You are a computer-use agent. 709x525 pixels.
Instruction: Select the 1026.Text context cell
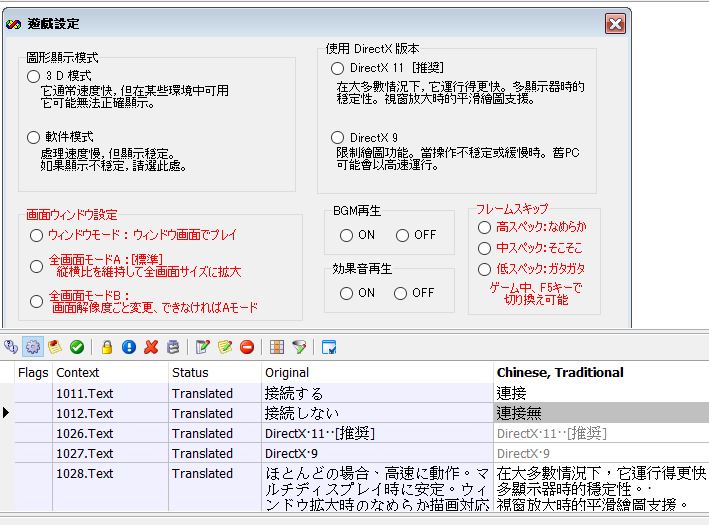pyautogui.click(x=110, y=433)
